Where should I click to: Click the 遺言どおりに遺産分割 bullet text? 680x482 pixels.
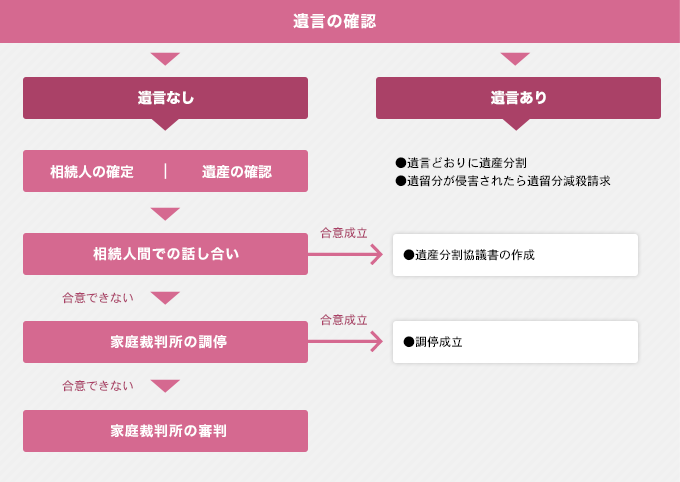tap(461, 163)
